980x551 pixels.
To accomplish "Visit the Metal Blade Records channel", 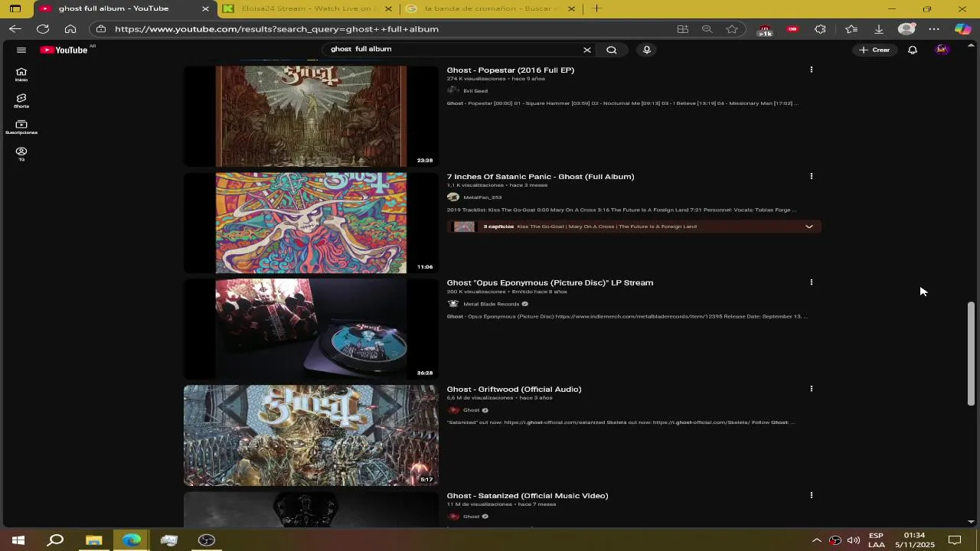I will click(491, 304).
